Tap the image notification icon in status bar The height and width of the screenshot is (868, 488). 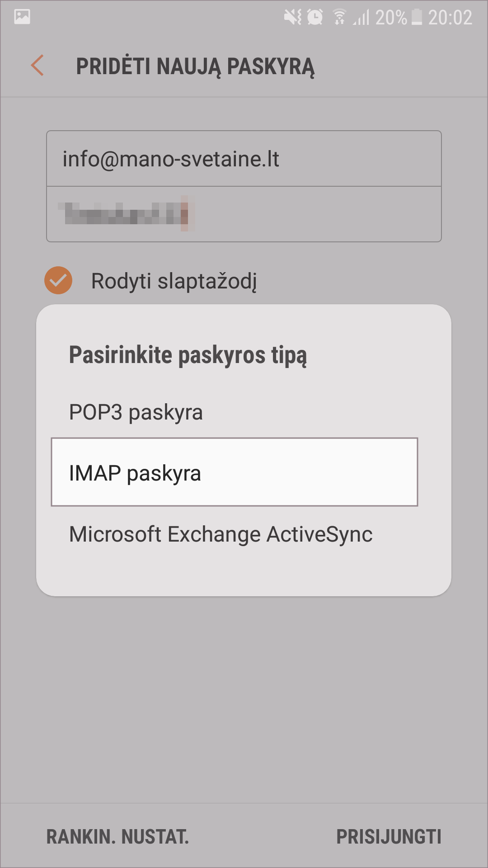(x=22, y=17)
